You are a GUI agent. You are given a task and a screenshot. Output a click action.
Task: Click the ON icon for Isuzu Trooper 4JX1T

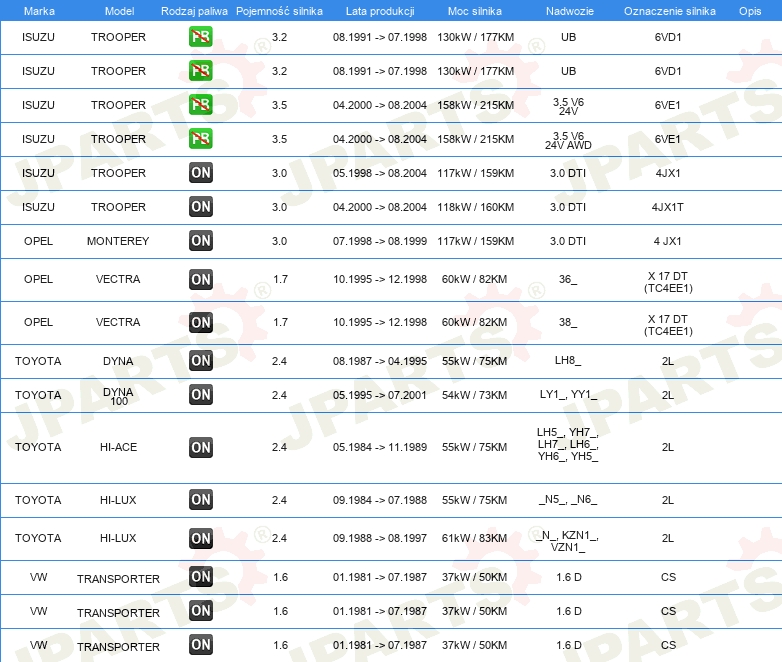click(x=201, y=207)
